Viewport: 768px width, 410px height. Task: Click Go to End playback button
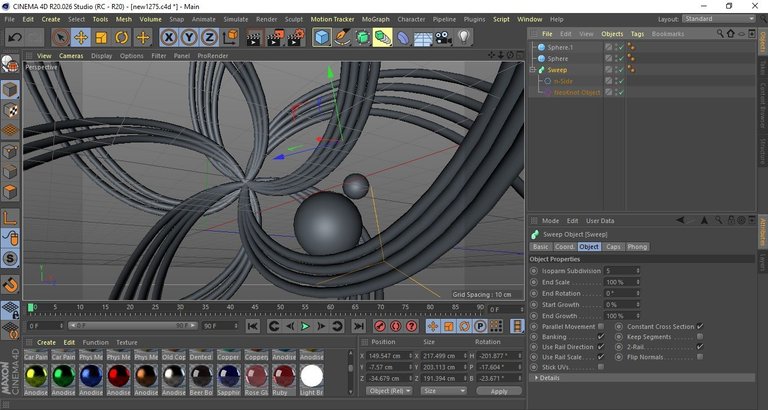359,326
